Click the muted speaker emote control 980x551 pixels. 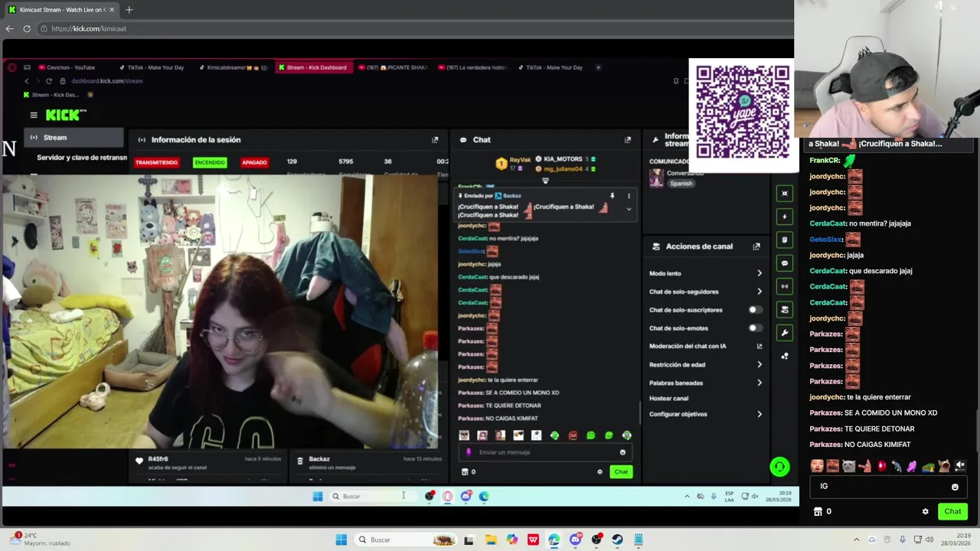pyautogui.click(x=960, y=465)
